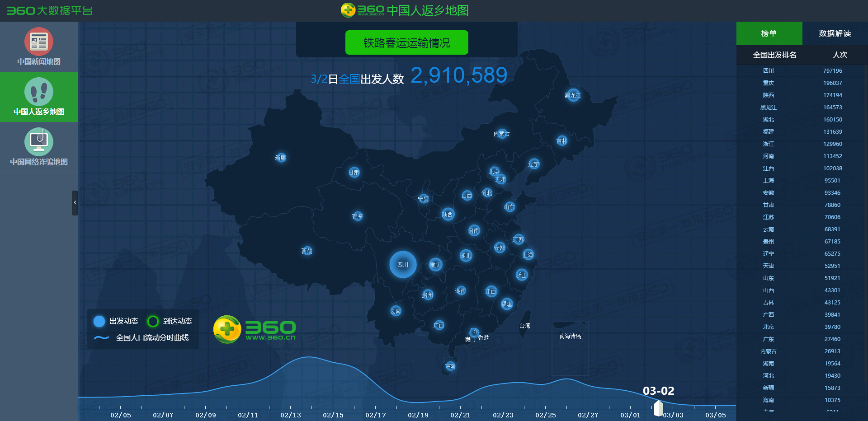Jump timeline to 02/13 tick

coord(291,415)
